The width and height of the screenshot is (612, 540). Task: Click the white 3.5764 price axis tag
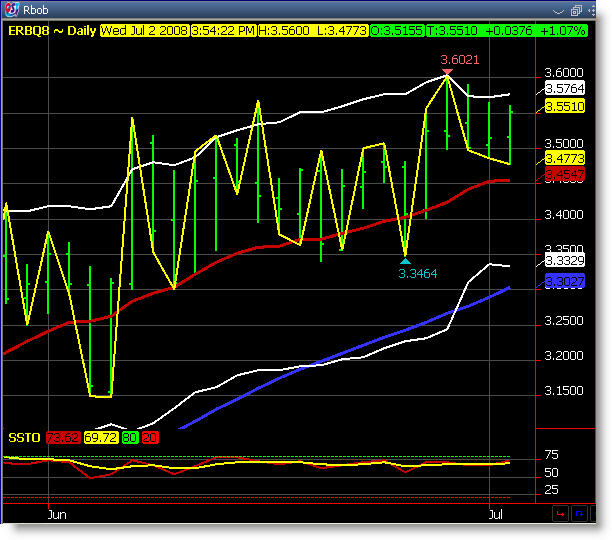pos(564,89)
